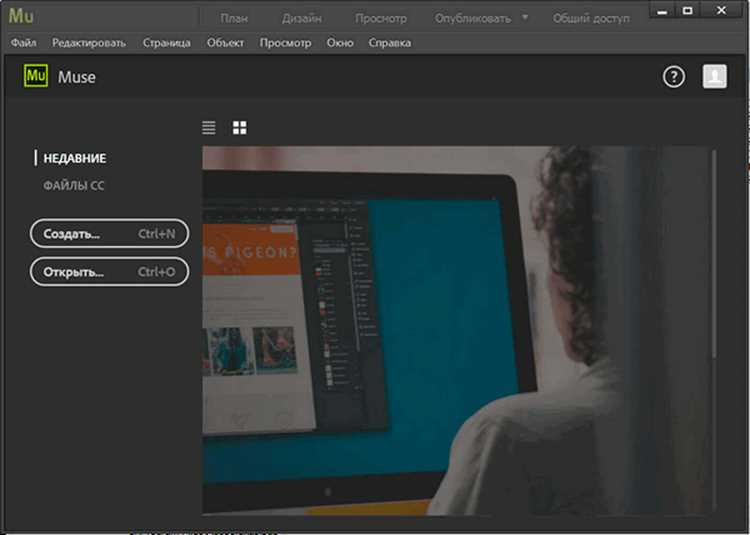Click the Создать... button
750x535 pixels.
click(110, 233)
